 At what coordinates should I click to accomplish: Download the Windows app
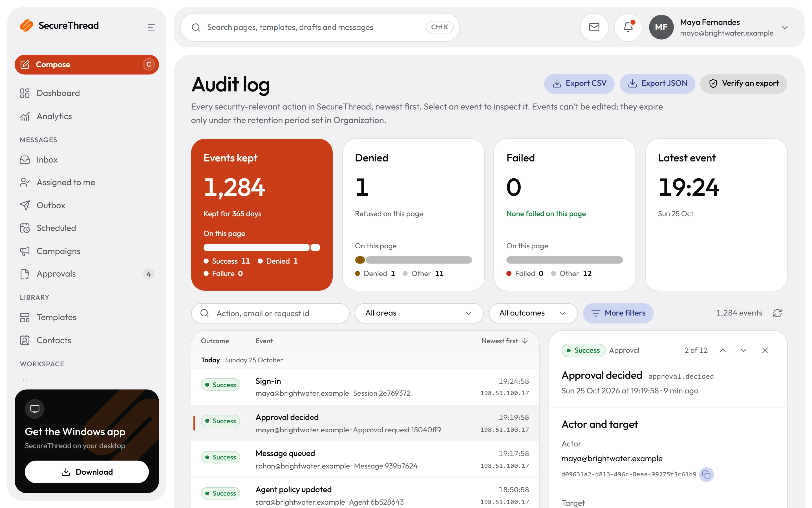click(87, 472)
